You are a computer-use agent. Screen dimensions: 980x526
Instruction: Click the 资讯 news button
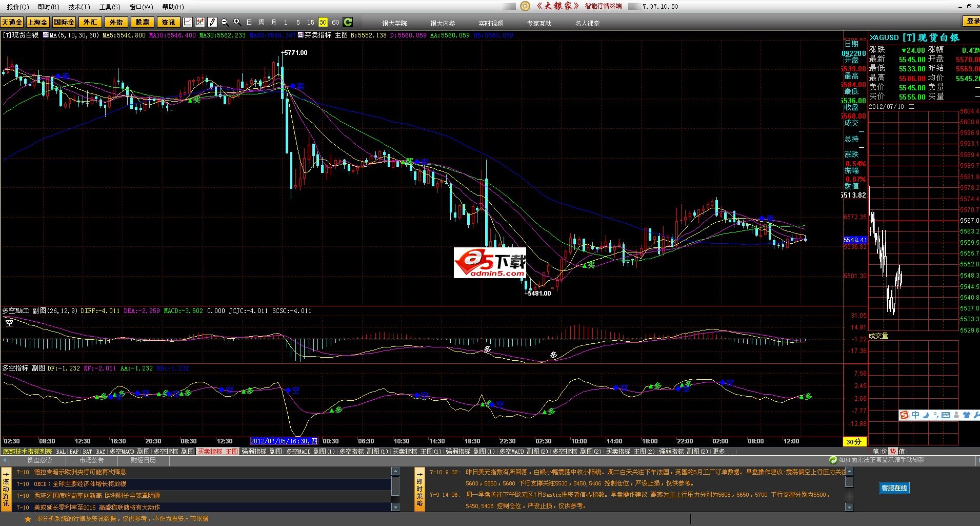click(168, 22)
